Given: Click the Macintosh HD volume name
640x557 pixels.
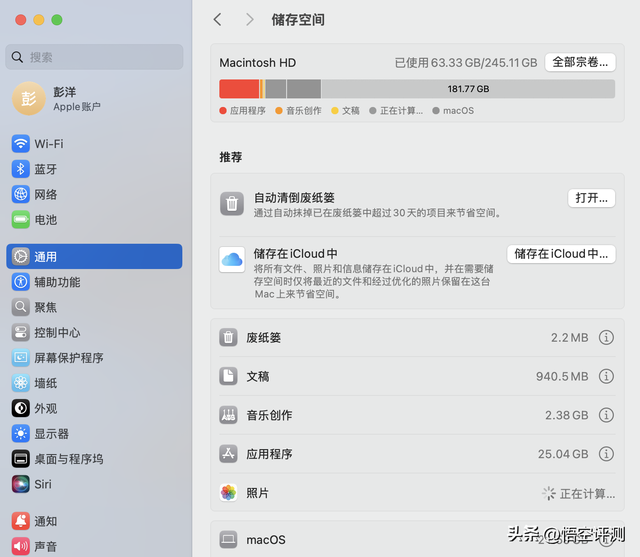Looking at the screenshot, I should tap(258, 63).
